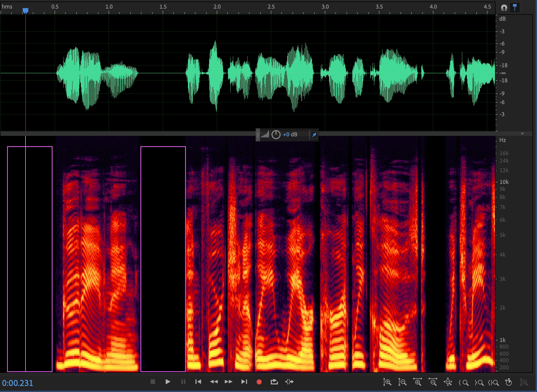Rewind playback with the rewind button
Screen dimensions: 537x392
(x=214, y=382)
